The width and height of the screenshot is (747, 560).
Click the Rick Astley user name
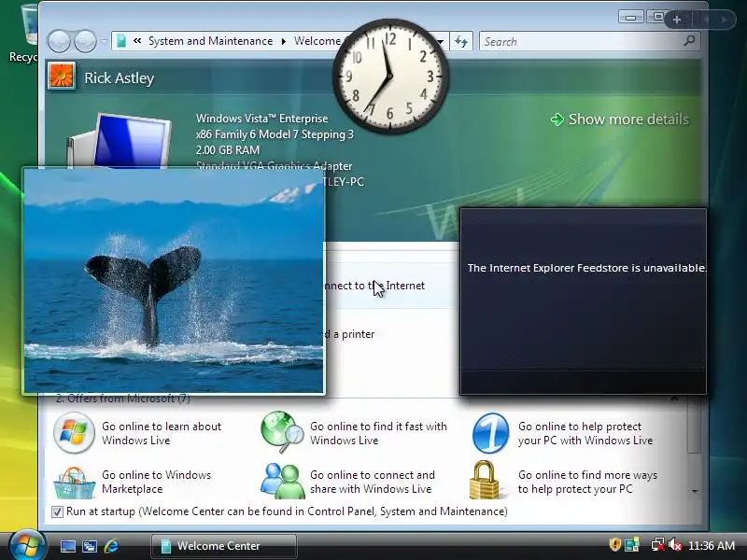tap(120, 78)
